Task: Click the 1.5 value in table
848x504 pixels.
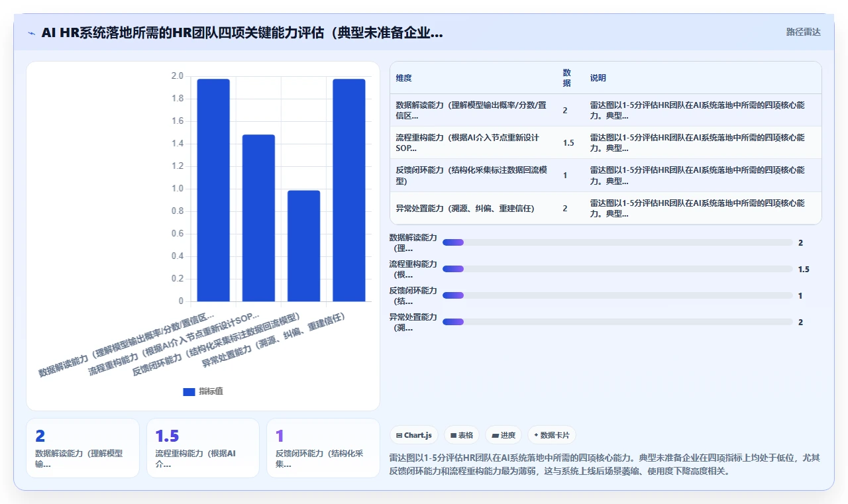Action: (568, 142)
